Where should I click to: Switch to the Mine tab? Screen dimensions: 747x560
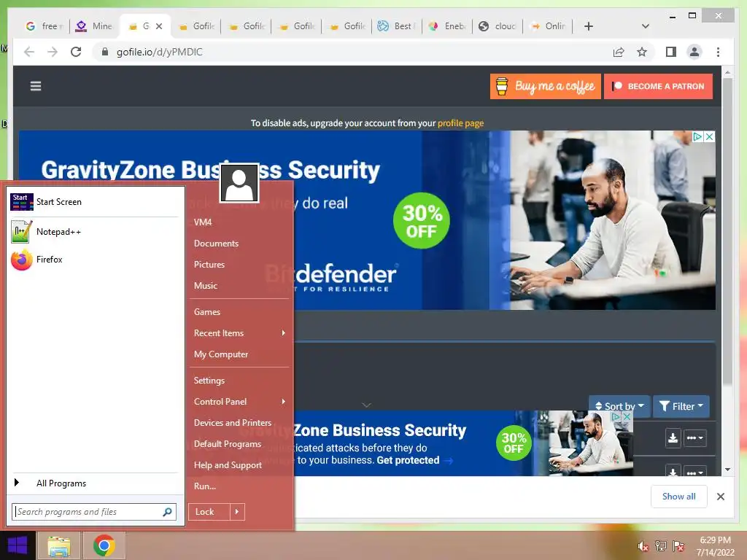(x=95, y=26)
